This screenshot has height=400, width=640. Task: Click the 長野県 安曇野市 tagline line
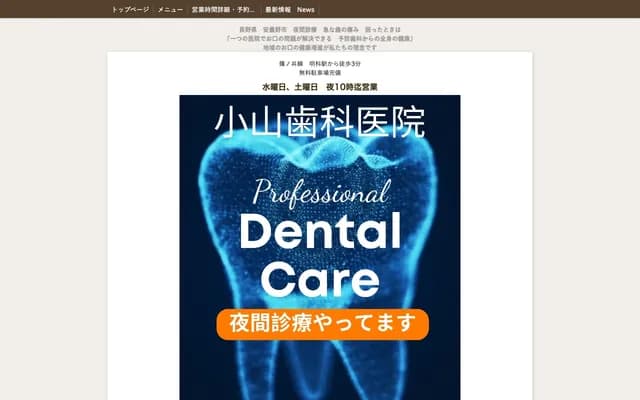tap(319, 30)
